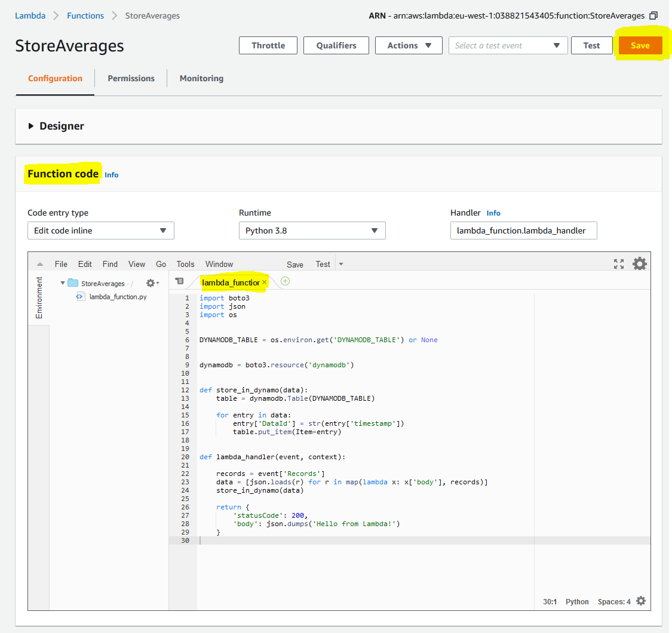Open the View menu in editor
Screen dimensions: 672x633
click(137, 264)
